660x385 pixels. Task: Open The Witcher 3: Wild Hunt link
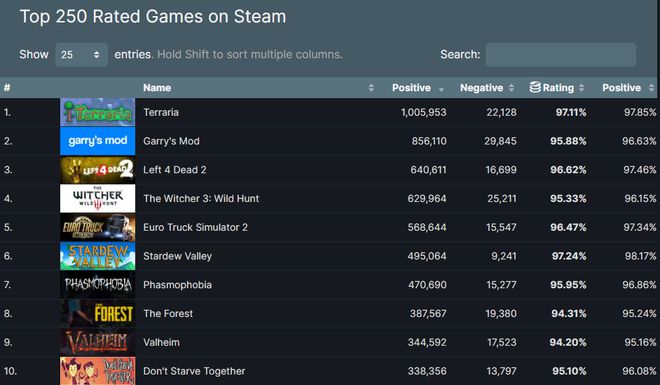pos(201,199)
